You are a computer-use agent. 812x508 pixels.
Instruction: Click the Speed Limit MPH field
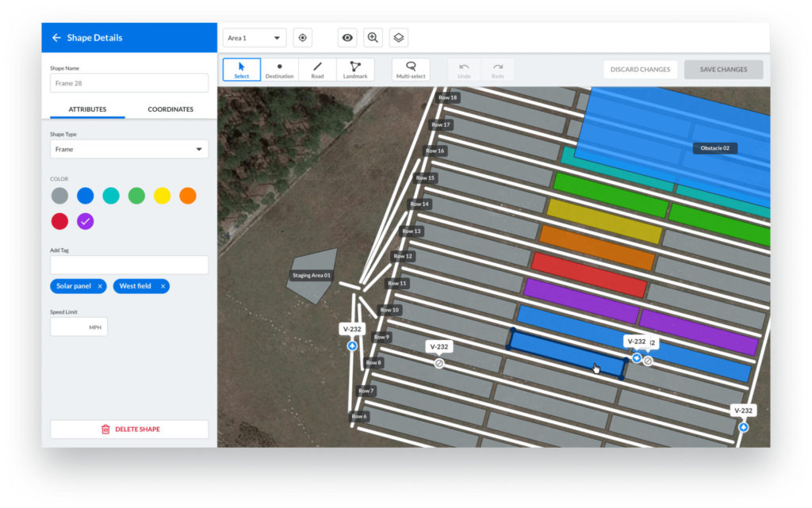(79, 327)
